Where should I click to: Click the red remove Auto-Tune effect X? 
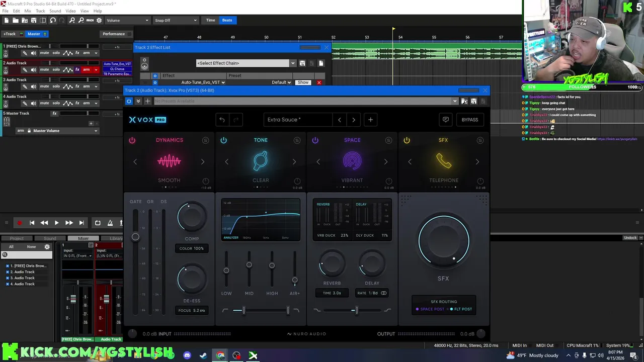point(319,82)
